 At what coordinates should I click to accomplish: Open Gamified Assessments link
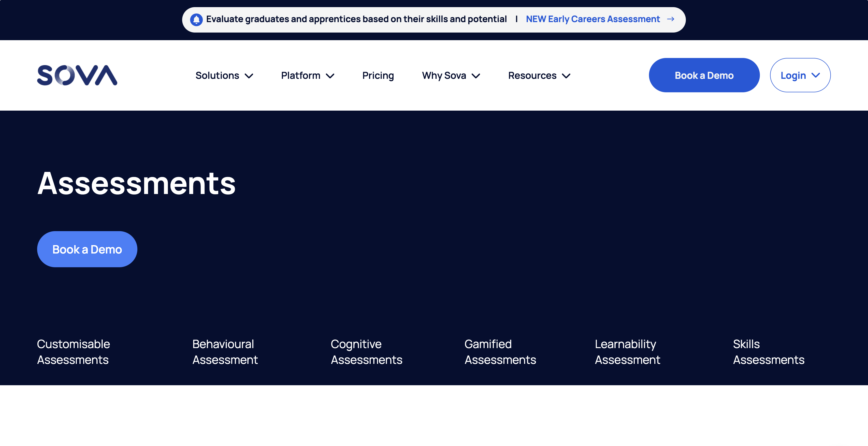[x=500, y=352]
